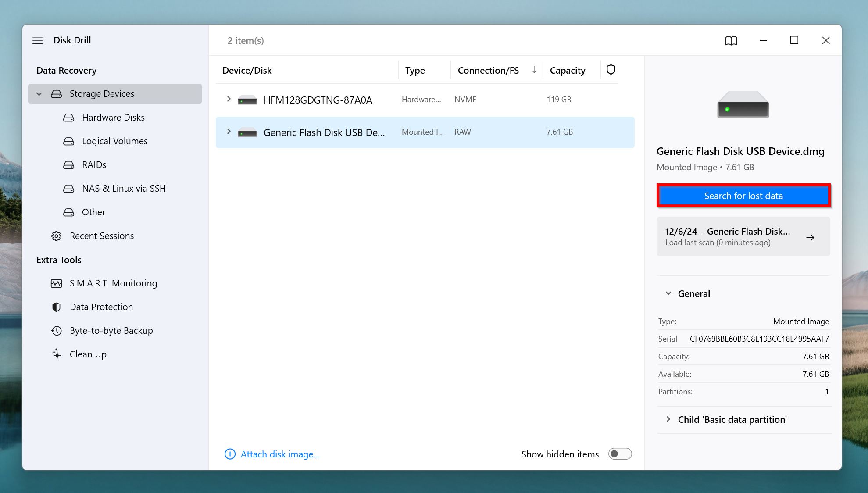Click the RAIDs icon

pos(70,164)
